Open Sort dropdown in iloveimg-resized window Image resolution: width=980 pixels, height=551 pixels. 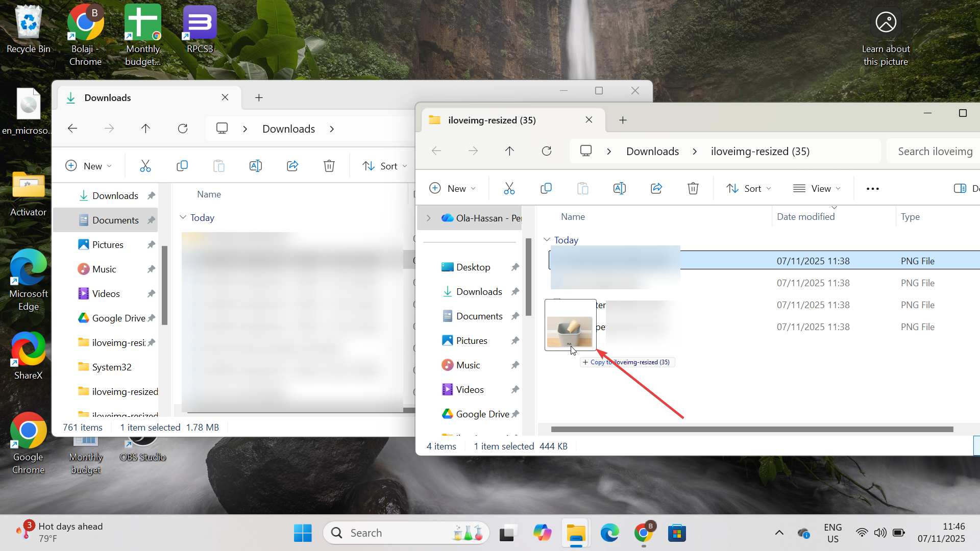pyautogui.click(x=748, y=188)
